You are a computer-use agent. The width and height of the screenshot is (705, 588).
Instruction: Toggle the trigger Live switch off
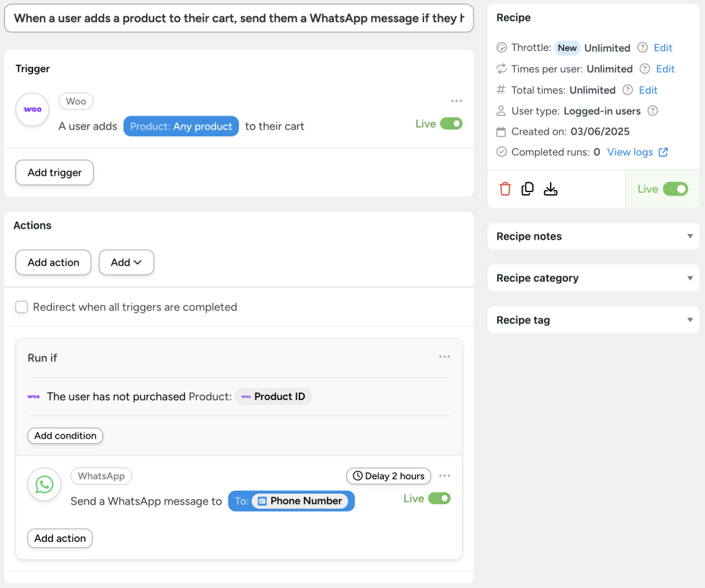tap(453, 122)
